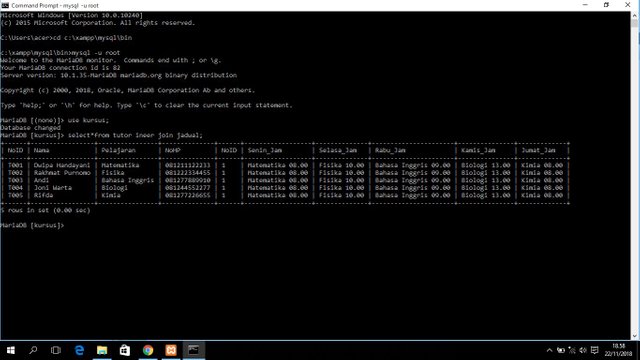Open the volume speaker tray icon
This screenshot has height=360, width=640.
tap(583, 350)
